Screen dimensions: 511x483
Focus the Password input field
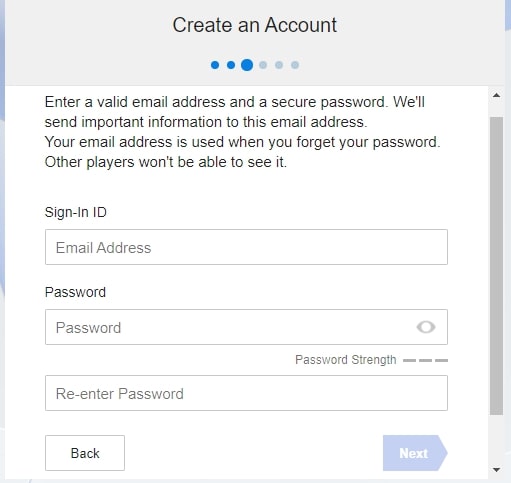pos(246,327)
